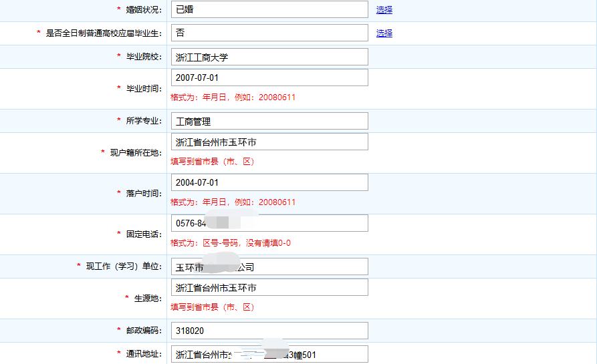
Task: Click into the 固定电话 input box
Action: (269, 223)
